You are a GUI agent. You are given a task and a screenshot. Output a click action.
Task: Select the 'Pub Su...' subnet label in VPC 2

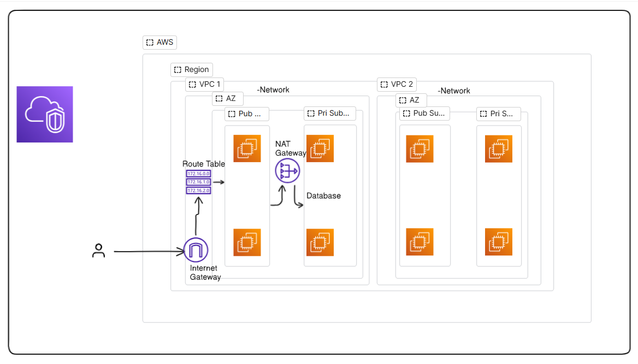pos(424,114)
